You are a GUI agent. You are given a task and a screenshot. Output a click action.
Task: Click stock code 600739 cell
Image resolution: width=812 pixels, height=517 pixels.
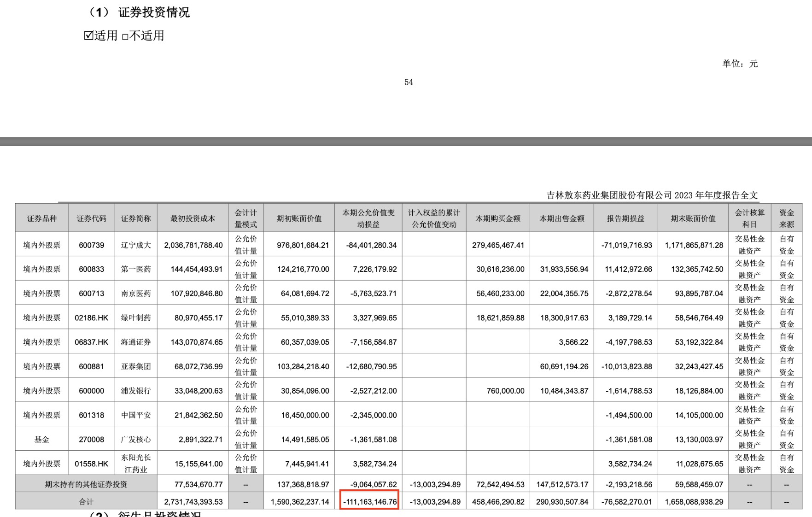click(91, 245)
